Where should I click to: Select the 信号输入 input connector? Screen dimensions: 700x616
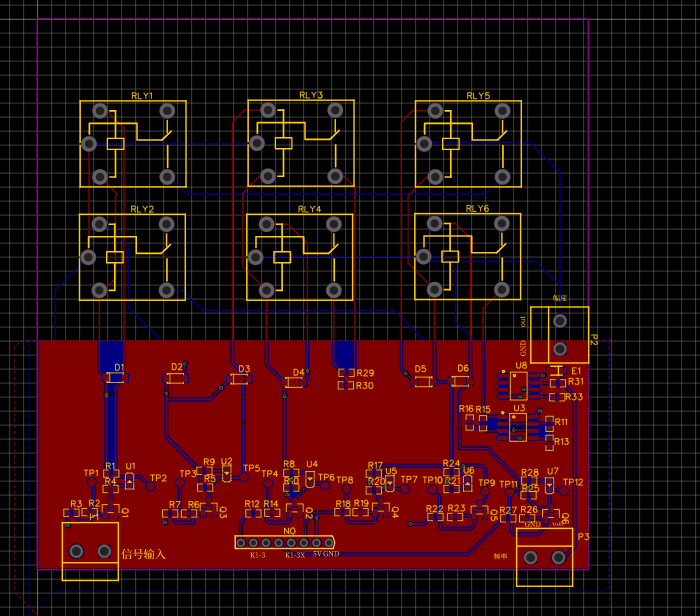pos(90,551)
